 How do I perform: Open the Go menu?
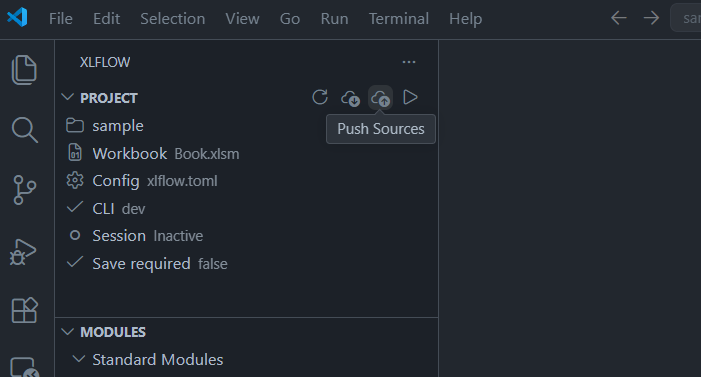pyautogui.click(x=290, y=19)
